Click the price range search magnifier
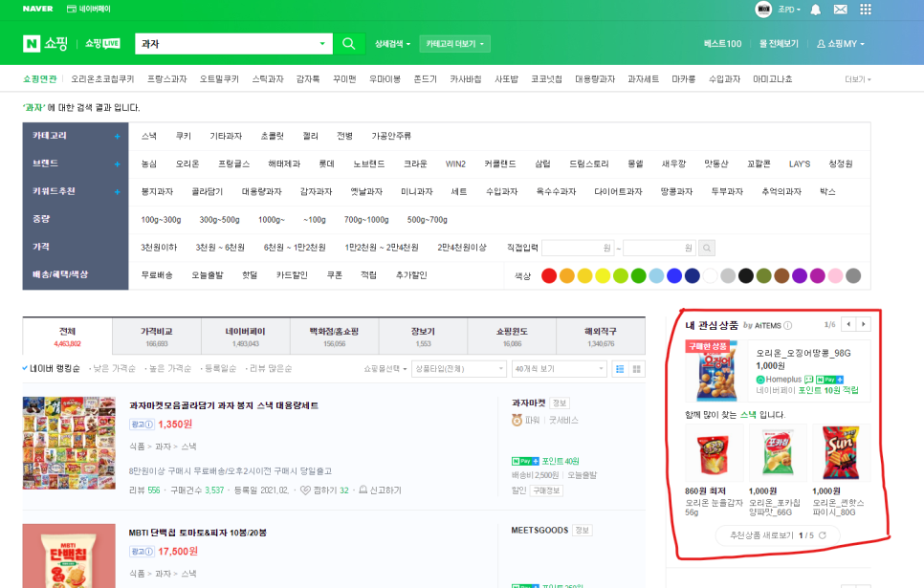The width and height of the screenshot is (924, 588). click(707, 248)
